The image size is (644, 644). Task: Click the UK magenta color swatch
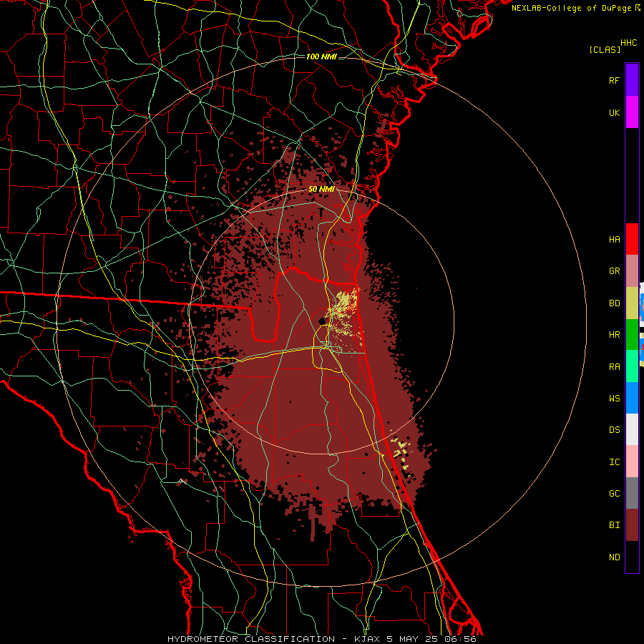point(632,112)
